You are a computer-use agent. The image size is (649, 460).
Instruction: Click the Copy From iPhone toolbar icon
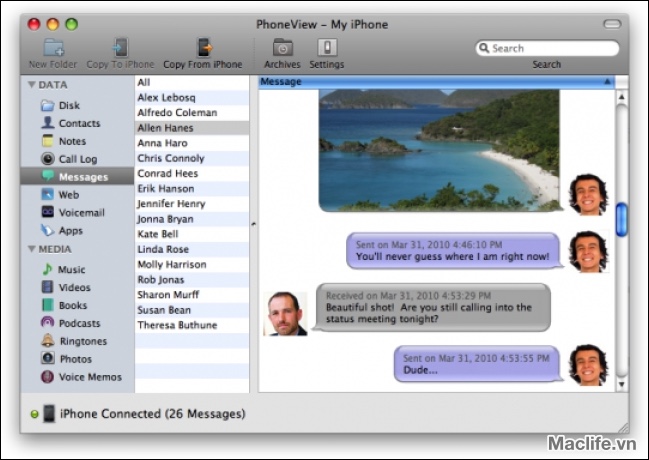coord(204,47)
